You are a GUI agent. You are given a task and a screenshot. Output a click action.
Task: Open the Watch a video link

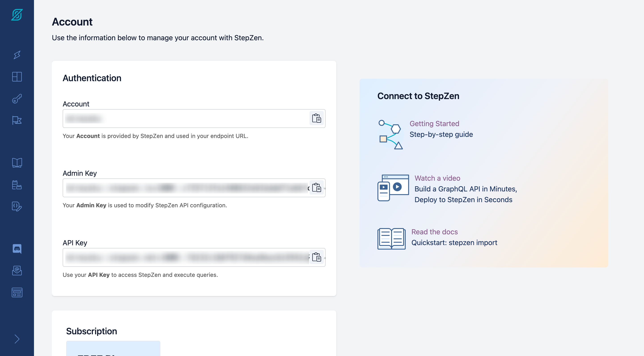(437, 178)
